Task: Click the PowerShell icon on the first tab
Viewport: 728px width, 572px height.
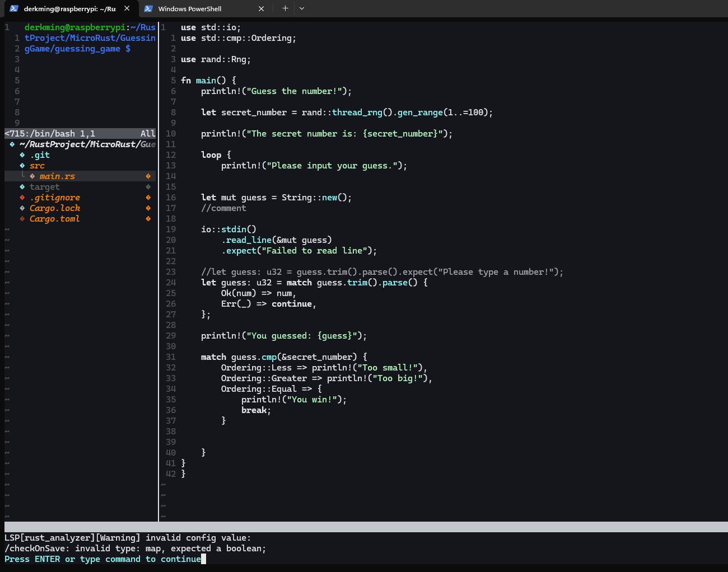Action: 14,8
